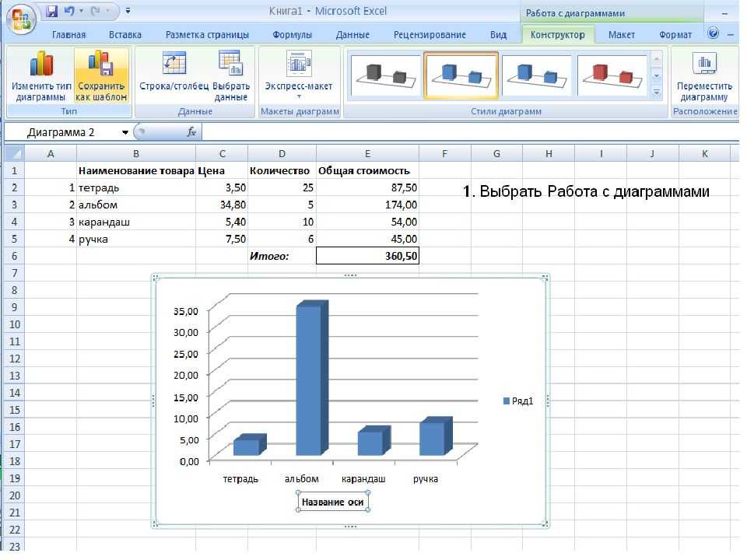Switch to the Вид tab
Image resolution: width=747 pixels, height=560 pixels.
tap(498, 35)
